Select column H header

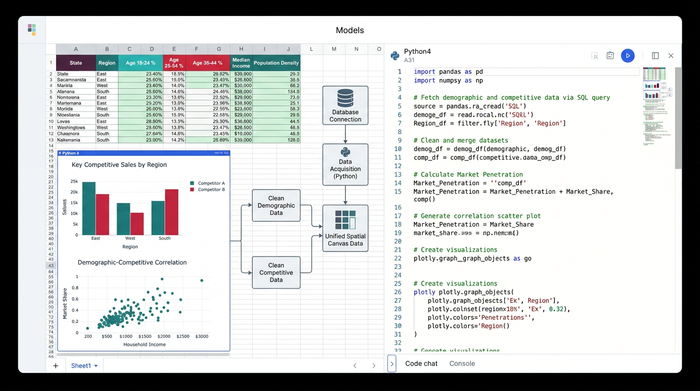click(x=241, y=49)
